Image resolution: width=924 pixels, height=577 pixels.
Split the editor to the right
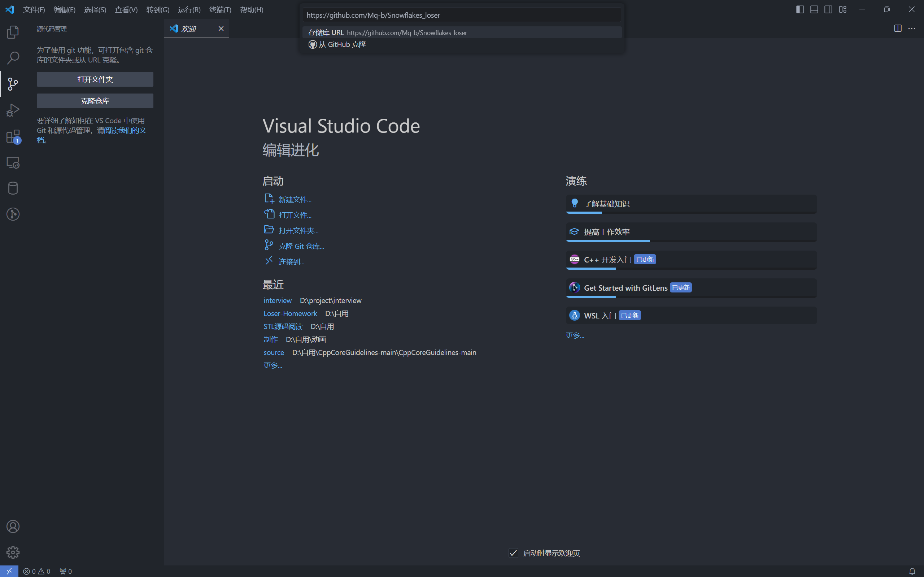pos(898,29)
